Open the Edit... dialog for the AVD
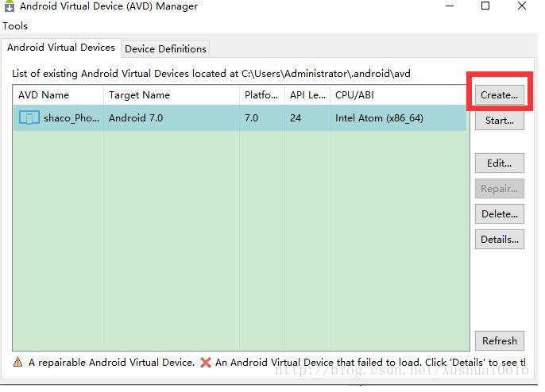Image resolution: width=545 pixels, height=392 pixels. click(x=500, y=163)
